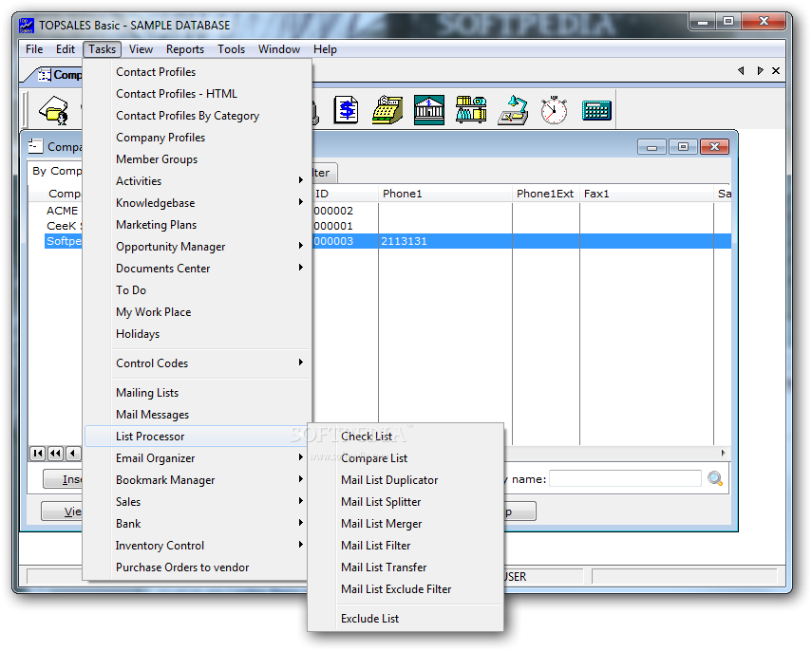Image resolution: width=812 pixels, height=651 pixels.
Task: Open the View menu
Action: 141,49
